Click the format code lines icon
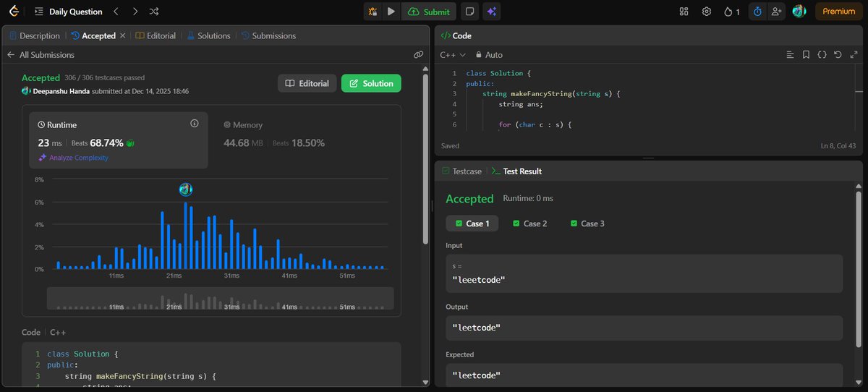Image resolution: width=868 pixels, height=392 pixels. point(790,55)
